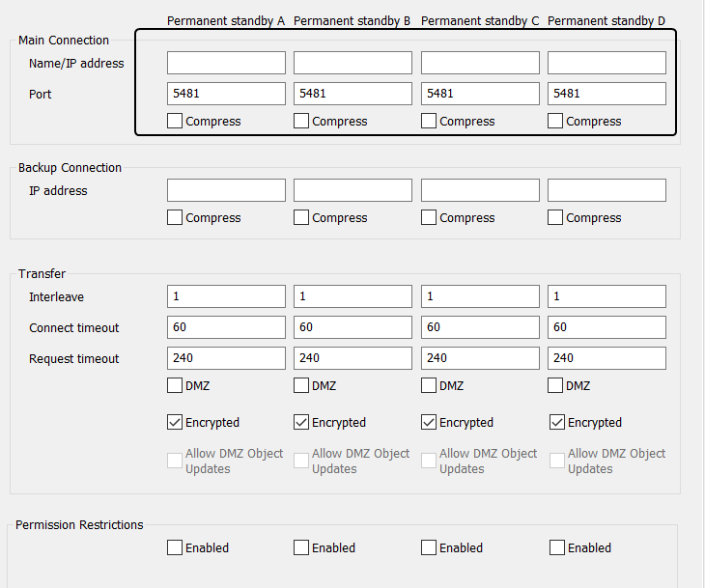Image resolution: width=705 pixels, height=588 pixels.
Task: Select Connect timeout field for standby B
Action: click(x=352, y=327)
